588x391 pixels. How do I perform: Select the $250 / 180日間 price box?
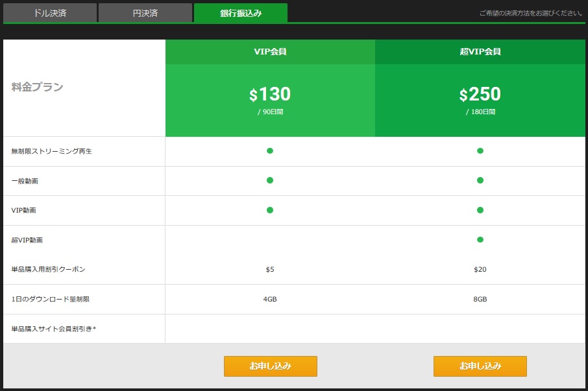point(480,101)
